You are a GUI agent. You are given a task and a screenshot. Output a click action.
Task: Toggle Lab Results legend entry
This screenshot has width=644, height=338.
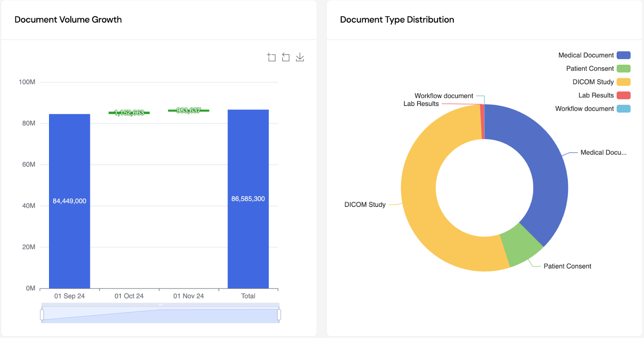click(604, 95)
